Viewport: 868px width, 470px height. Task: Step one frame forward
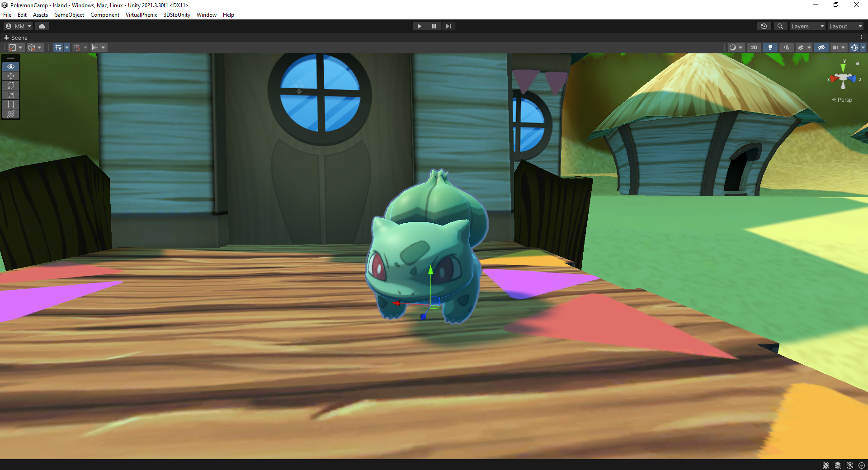point(448,26)
